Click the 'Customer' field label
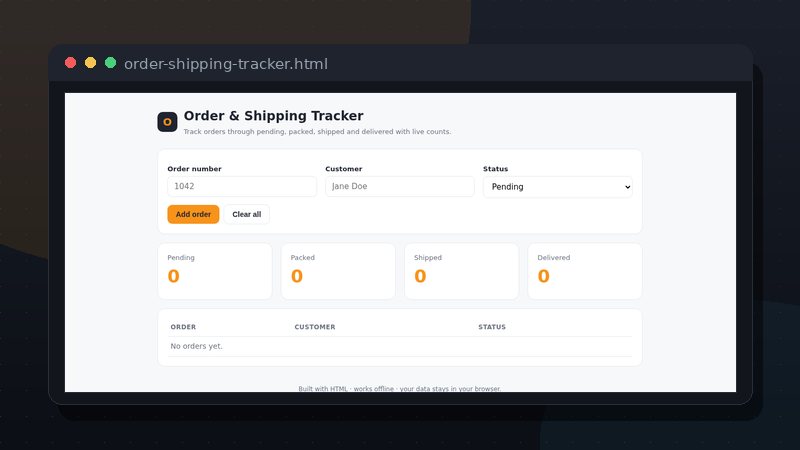The width and height of the screenshot is (800, 450). (344, 169)
